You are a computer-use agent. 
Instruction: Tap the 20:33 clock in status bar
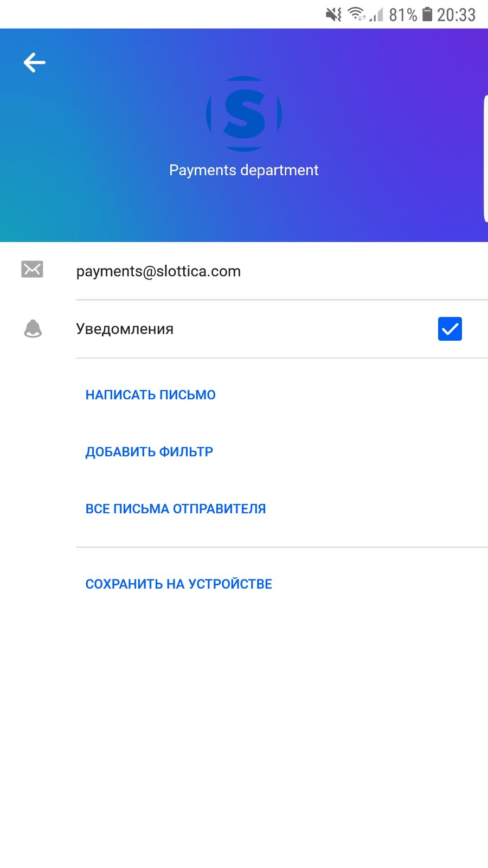[457, 15]
